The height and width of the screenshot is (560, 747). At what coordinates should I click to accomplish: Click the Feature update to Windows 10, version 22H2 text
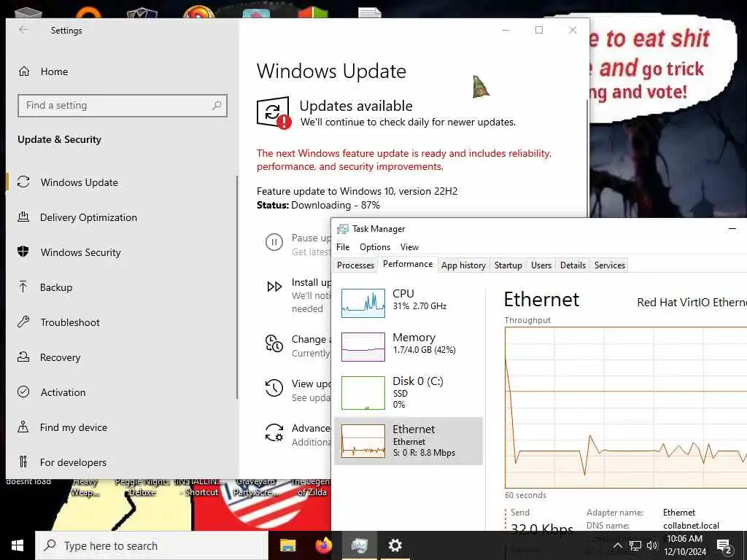[357, 191]
